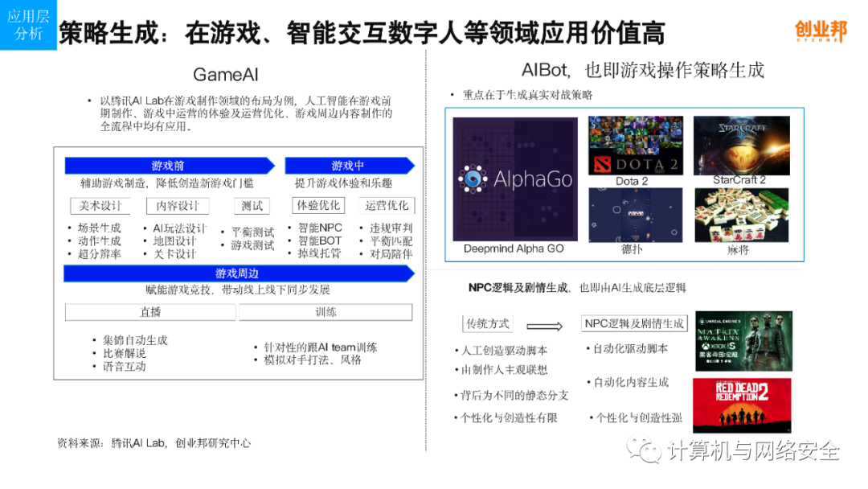Click the text 智能BOT

[x=320, y=241]
